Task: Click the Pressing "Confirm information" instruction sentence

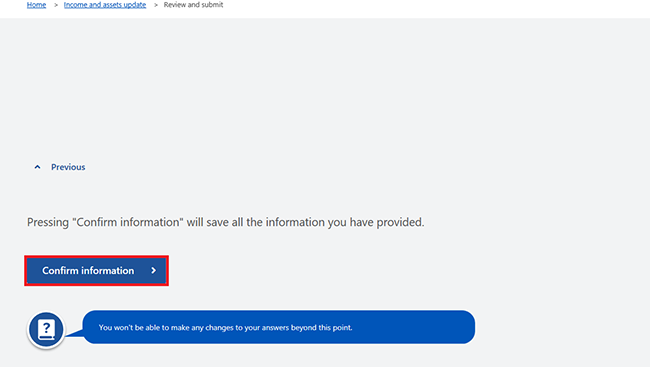Action: [x=226, y=222]
